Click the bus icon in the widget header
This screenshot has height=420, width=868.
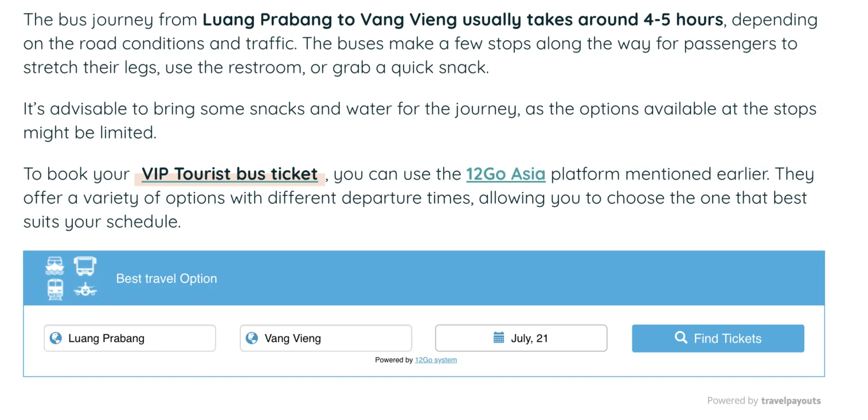click(85, 266)
